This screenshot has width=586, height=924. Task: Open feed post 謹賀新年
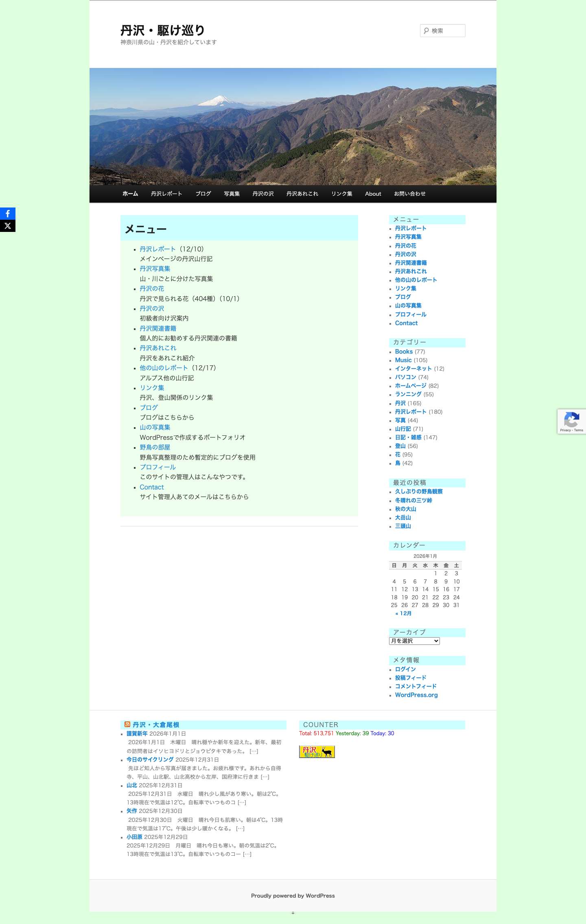click(137, 734)
